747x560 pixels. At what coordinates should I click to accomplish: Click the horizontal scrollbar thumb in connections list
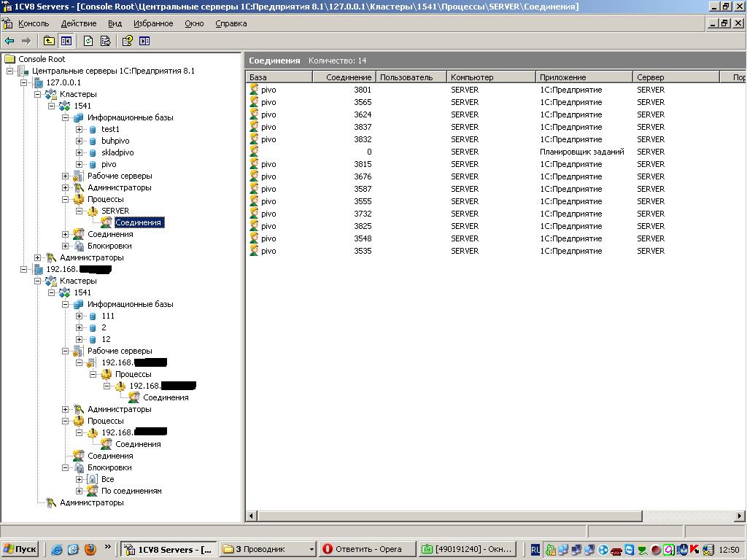(449, 516)
